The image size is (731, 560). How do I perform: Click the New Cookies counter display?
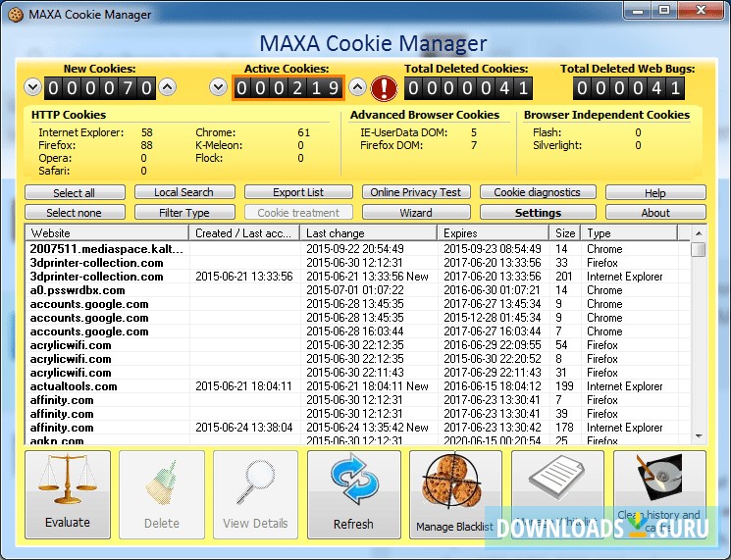tap(100, 87)
